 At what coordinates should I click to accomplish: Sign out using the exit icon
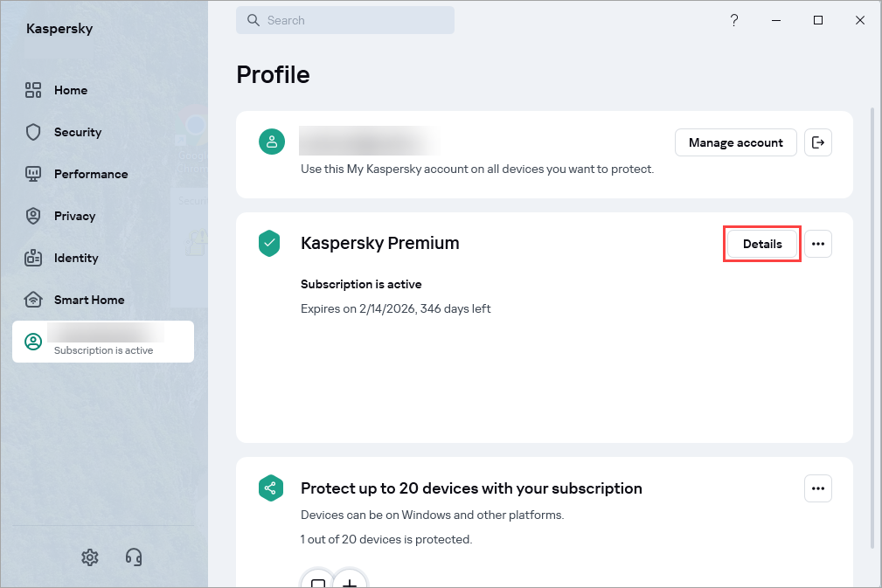tap(817, 142)
